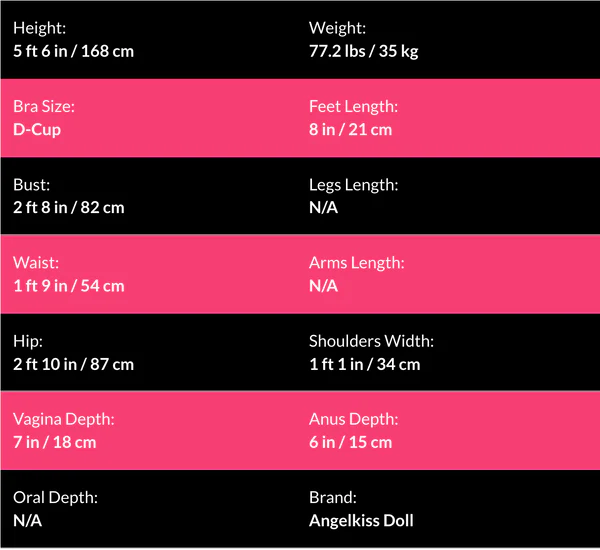Select the Weight value 77.2 lbs / 35 kg
This screenshot has height=550, width=600.
click(x=363, y=51)
